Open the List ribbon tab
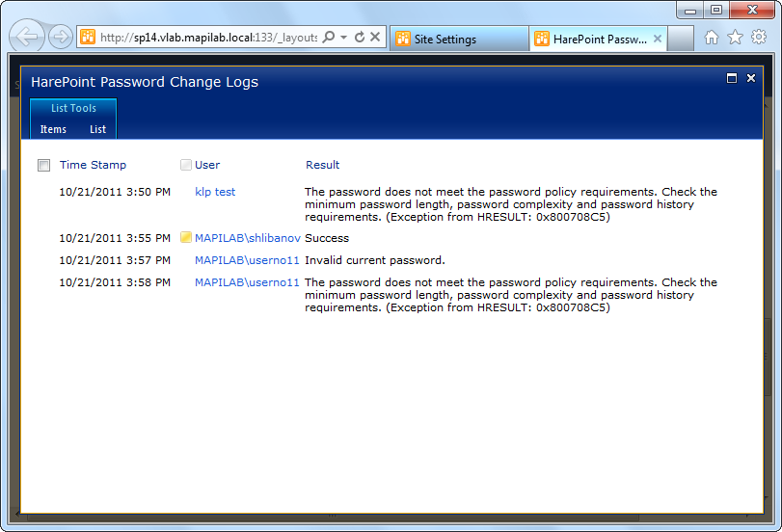This screenshot has height=532, width=782. [97, 129]
